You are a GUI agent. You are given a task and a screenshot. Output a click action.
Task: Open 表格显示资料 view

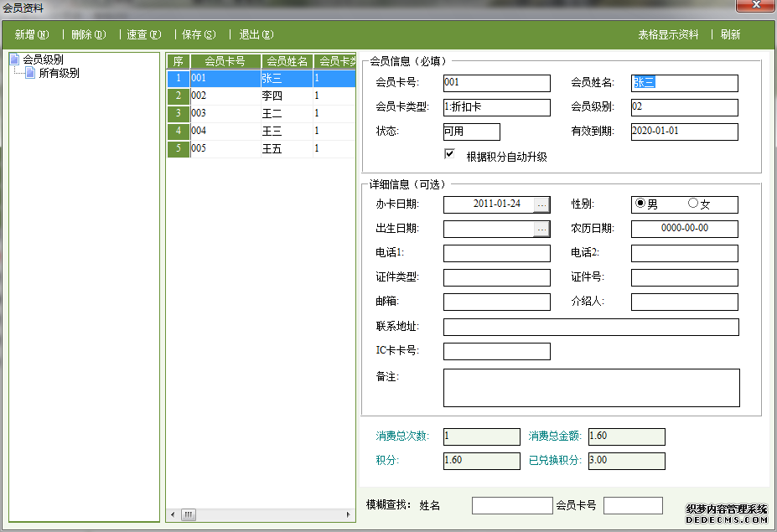668,35
